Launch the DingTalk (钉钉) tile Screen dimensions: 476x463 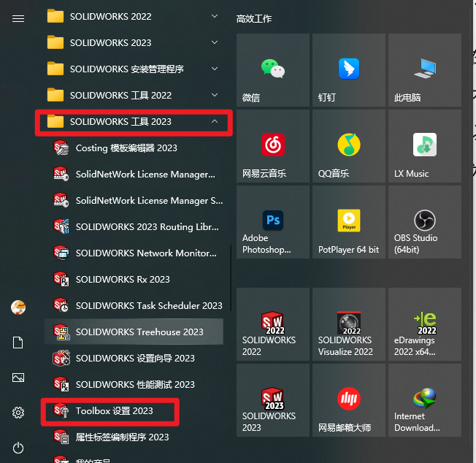(x=349, y=70)
